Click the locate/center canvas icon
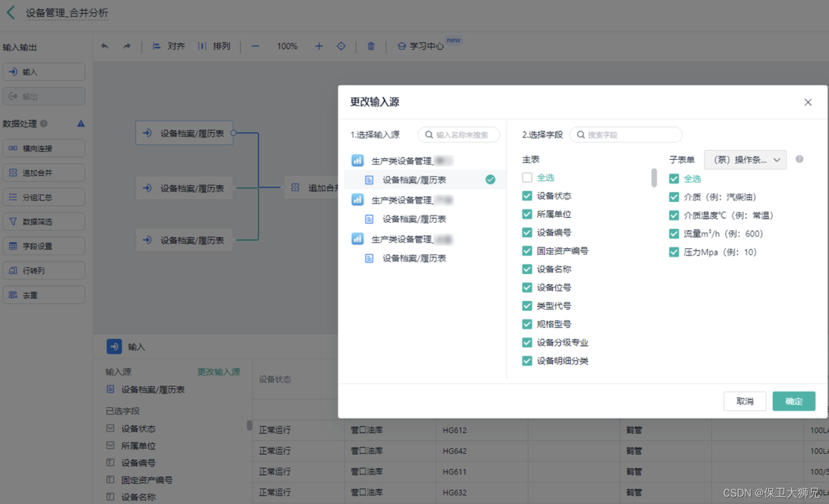 coord(341,46)
